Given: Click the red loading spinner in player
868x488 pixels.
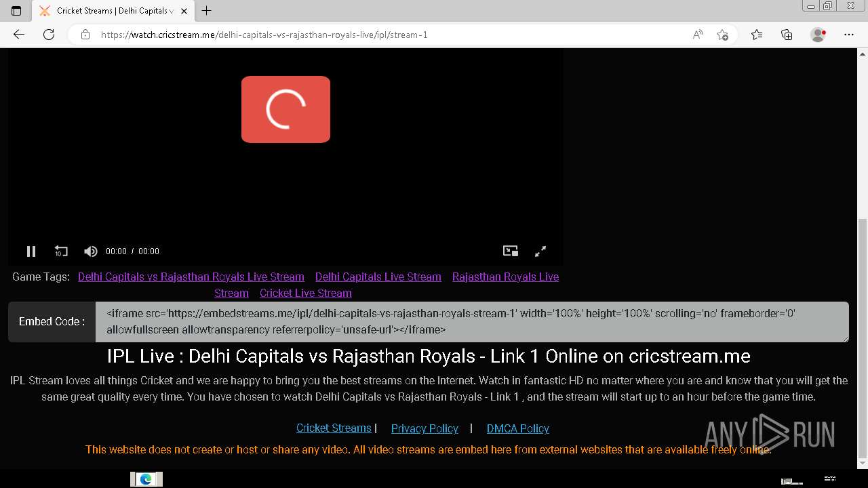Looking at the screenshot, I should pyautogui.click(x=285, y=109).
